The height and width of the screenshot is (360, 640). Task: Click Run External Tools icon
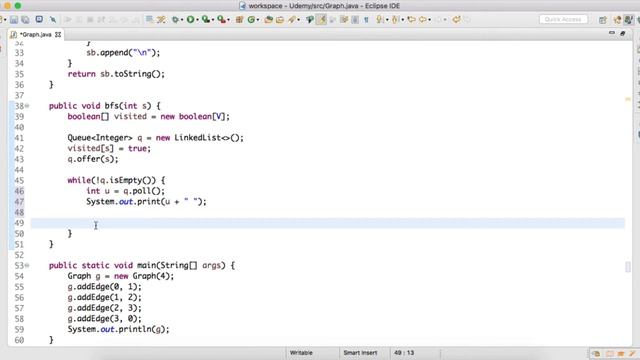coord(221,20)
